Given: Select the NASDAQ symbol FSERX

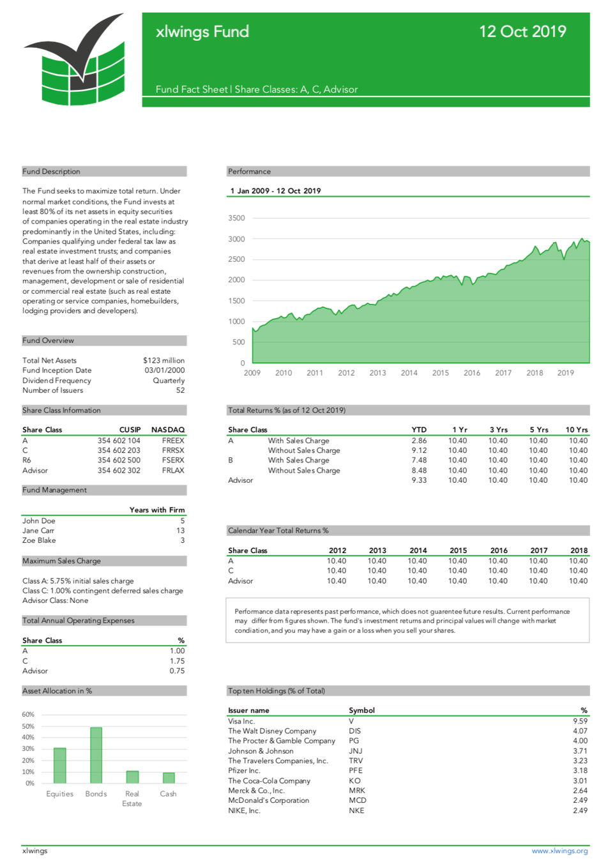Looking at the screenshot, I should [x=173, y=460].
